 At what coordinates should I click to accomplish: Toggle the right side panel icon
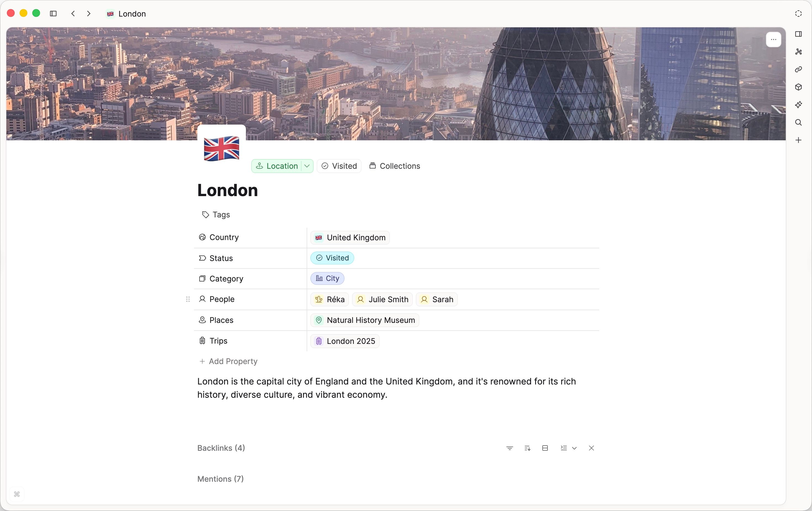point(798,34)
